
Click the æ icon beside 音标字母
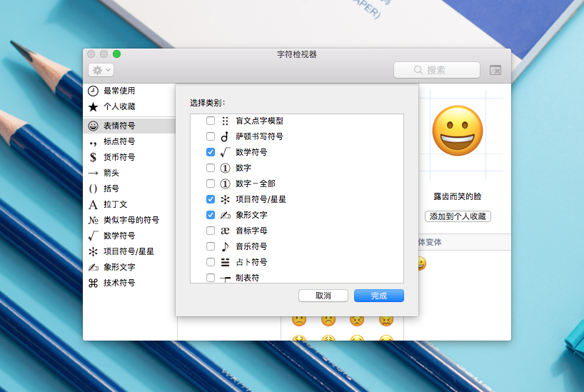click(x=225, y=231)
